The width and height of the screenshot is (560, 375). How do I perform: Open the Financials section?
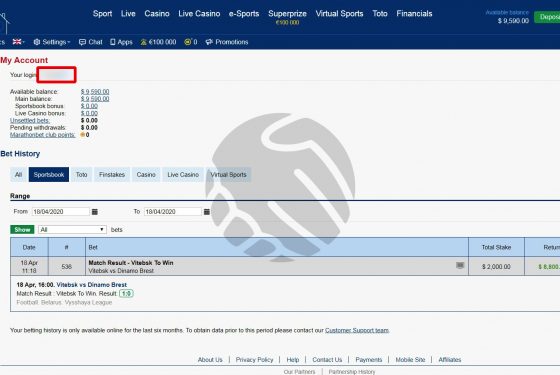click(414, 14)
